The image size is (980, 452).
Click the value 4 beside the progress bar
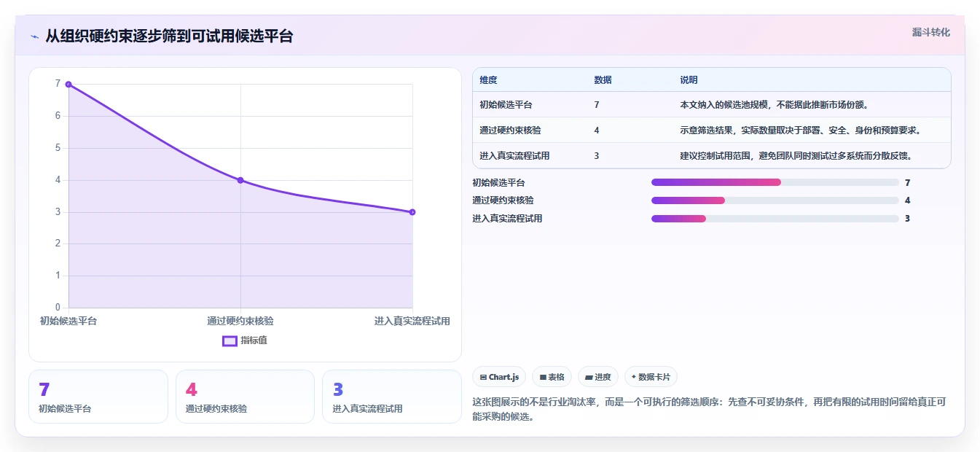point(907,200)
